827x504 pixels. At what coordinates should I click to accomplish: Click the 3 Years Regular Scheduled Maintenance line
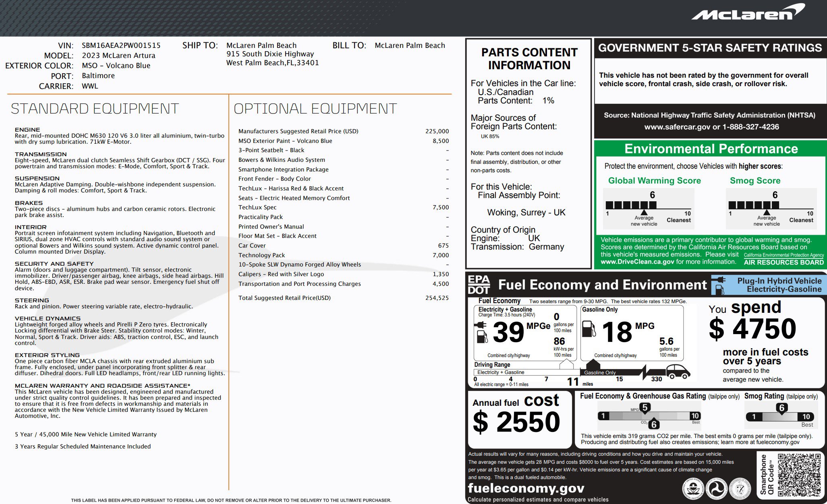(x=83, y=446)
